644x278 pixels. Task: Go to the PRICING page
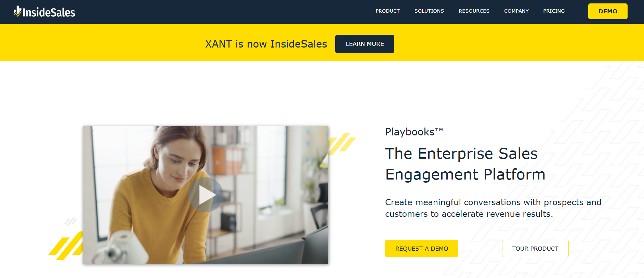click(x=554, y=11)
